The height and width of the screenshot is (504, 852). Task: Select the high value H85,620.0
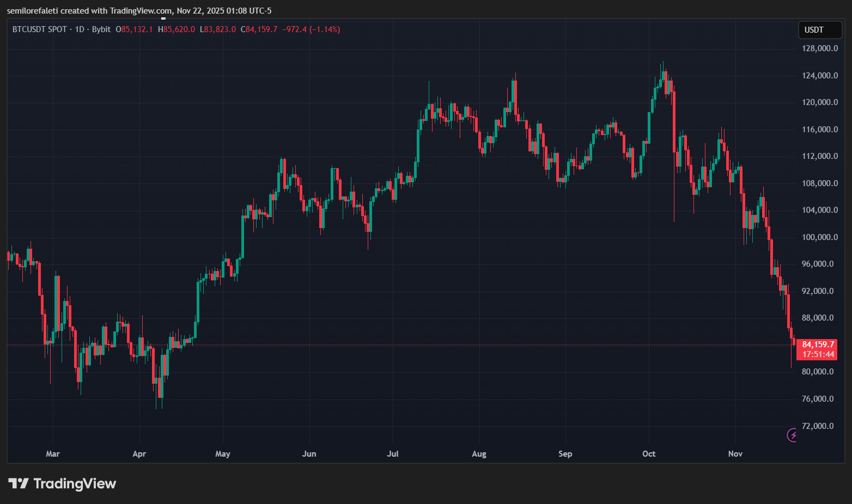point(176,29)
